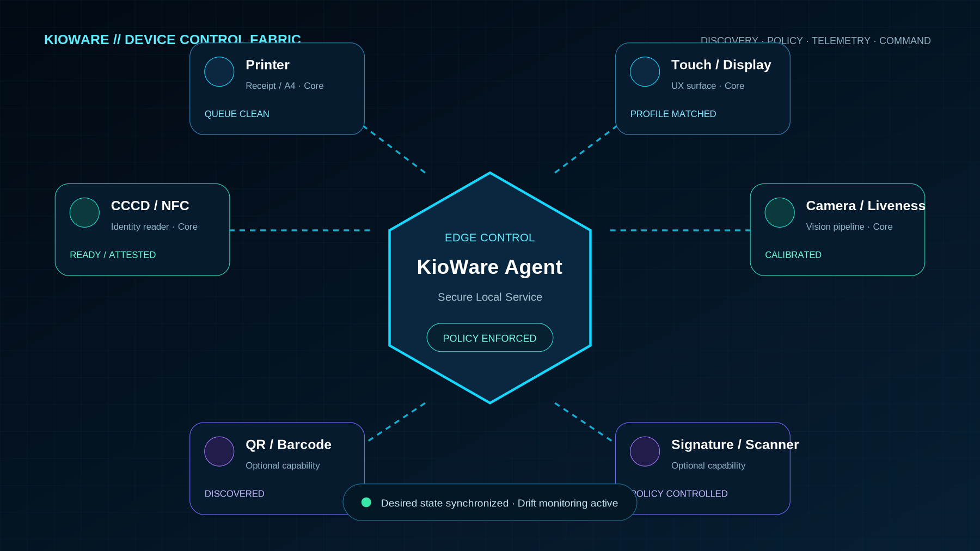The width and height of the screenshot is (980, 551).
Task: Click UX surface · Core subtitle
Action: [x=707, y=86]
